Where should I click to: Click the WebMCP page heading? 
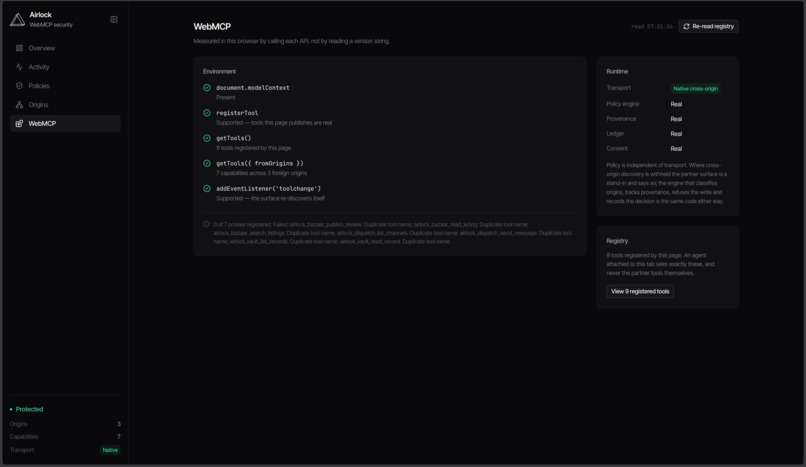tap(212, 27)
